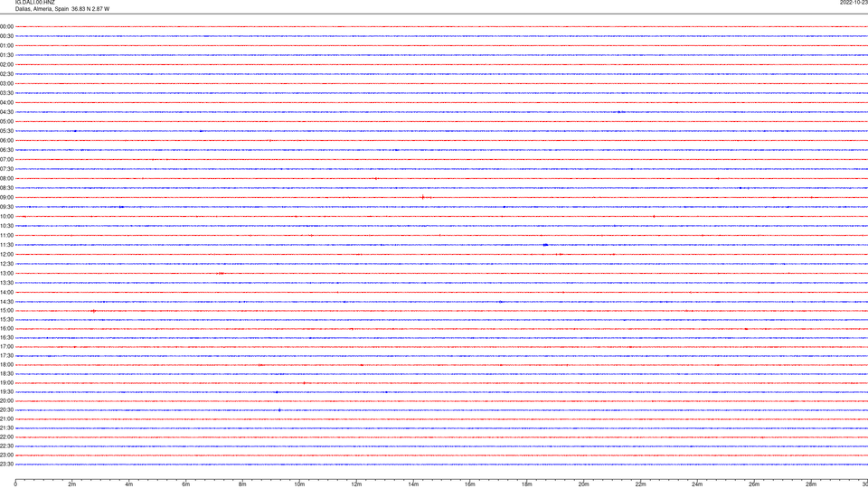Click the 03:00 trace label
This screenshot has width=868, height=488.
(6, 83)
